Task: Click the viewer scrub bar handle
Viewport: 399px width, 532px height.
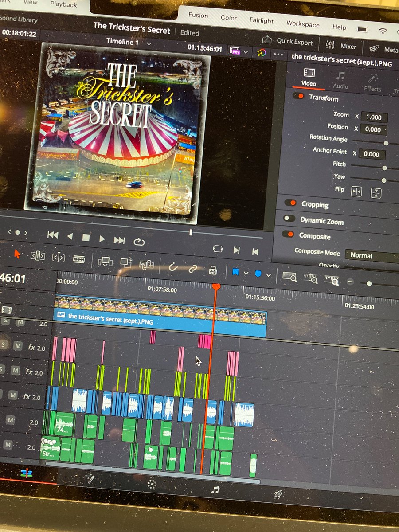Action: tap(191, 232)
